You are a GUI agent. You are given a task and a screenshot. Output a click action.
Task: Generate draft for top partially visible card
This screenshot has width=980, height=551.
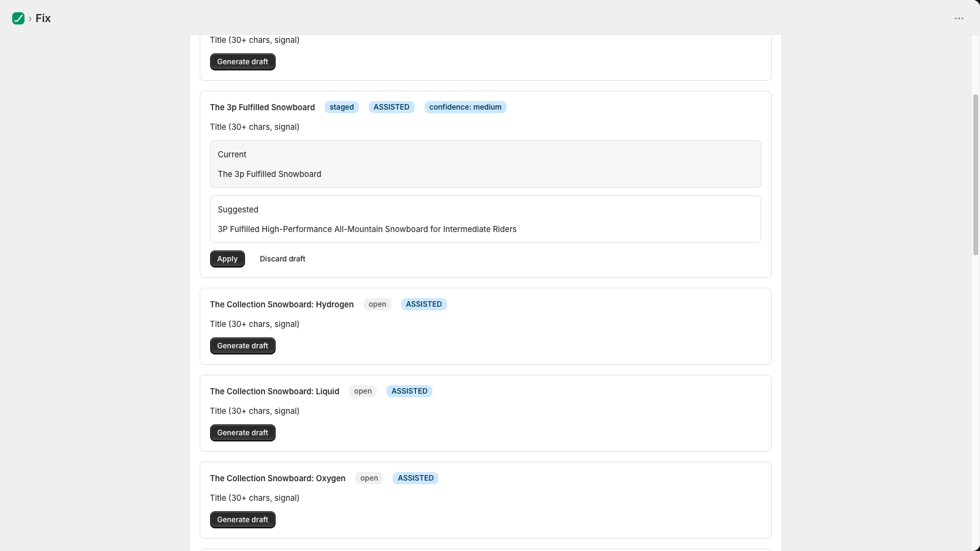pyautogui.click(x=243, y=62)
